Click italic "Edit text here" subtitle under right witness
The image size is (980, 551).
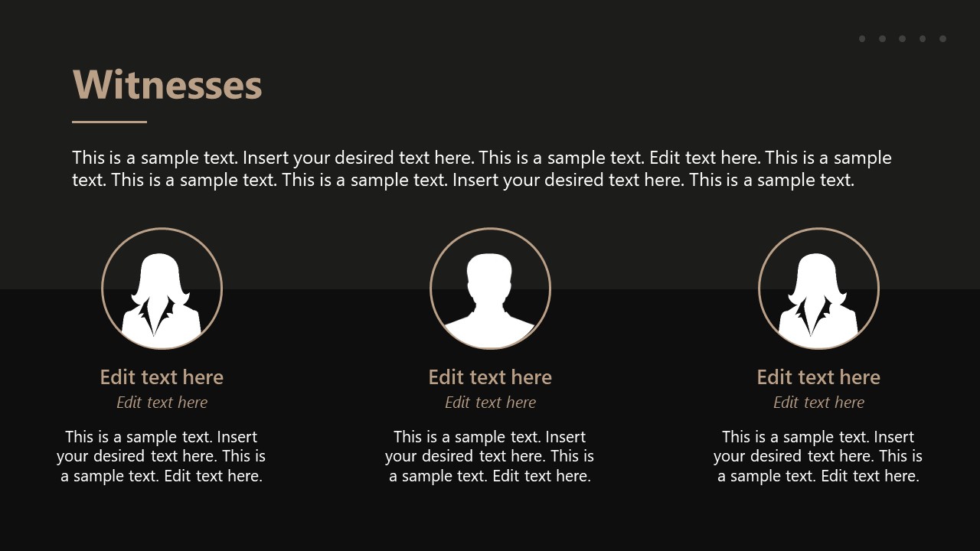point(818,403)
